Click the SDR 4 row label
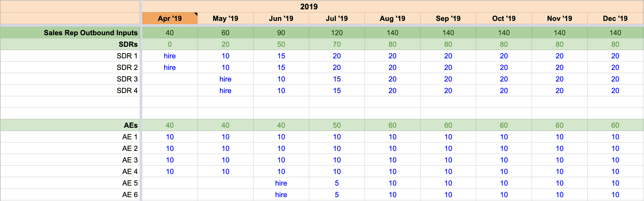Screen dimensions: 644x201 tap(127, 91)
